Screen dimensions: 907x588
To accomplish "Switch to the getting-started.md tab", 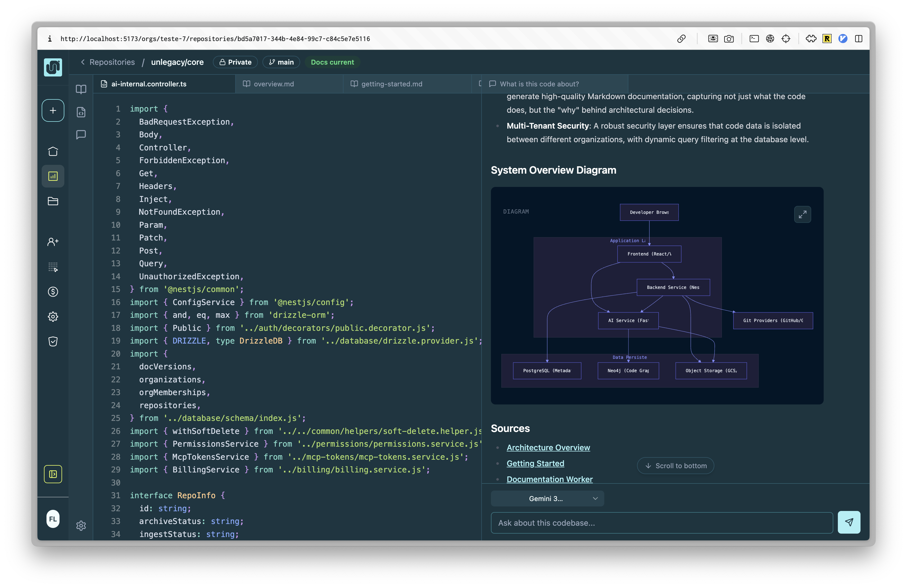I will 391,84.
